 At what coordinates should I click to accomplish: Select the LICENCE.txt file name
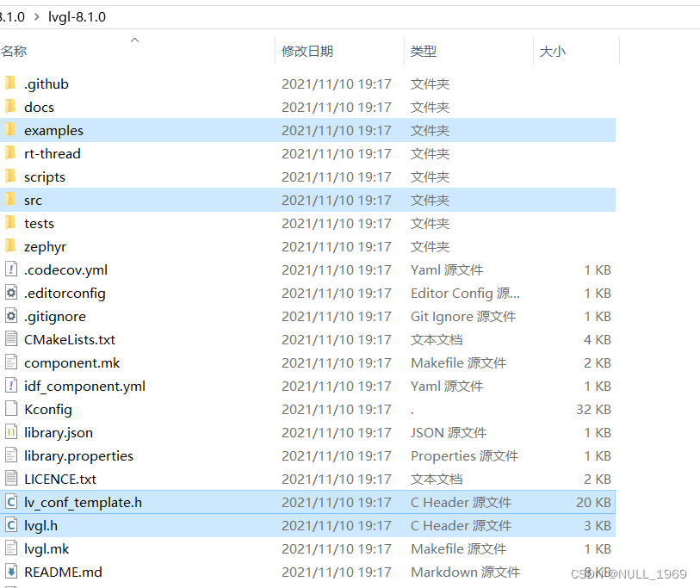click(60, 479)
